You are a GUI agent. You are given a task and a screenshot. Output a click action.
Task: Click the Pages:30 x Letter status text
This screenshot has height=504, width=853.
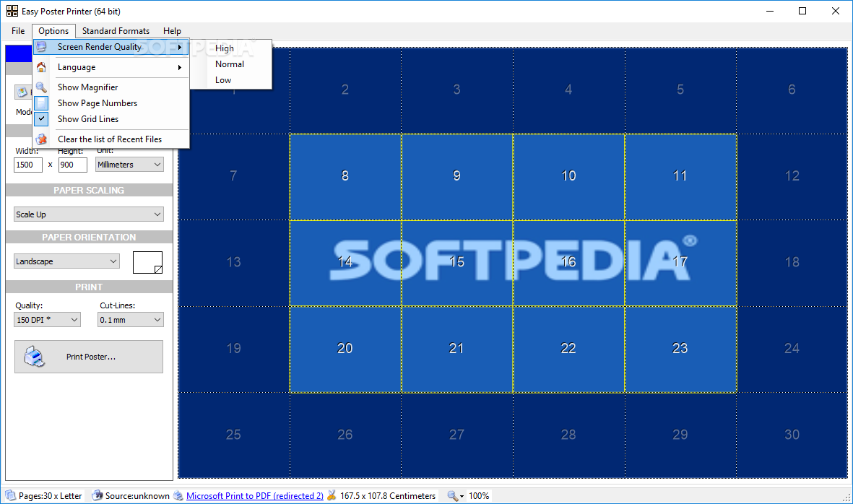tap(50, 496)
